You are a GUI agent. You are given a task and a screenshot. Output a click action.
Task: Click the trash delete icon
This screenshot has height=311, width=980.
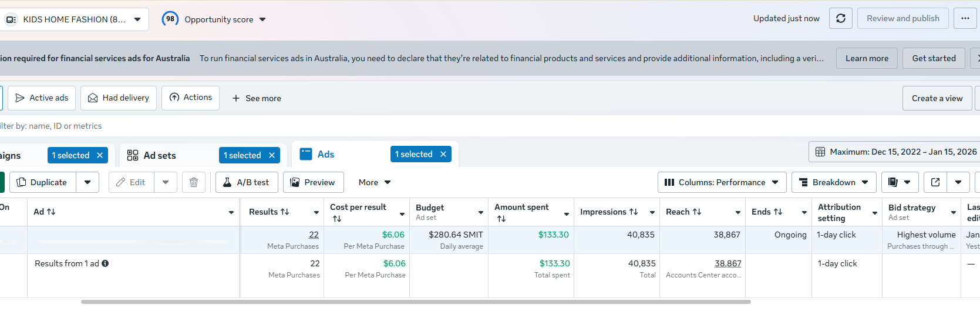[194, 182]
